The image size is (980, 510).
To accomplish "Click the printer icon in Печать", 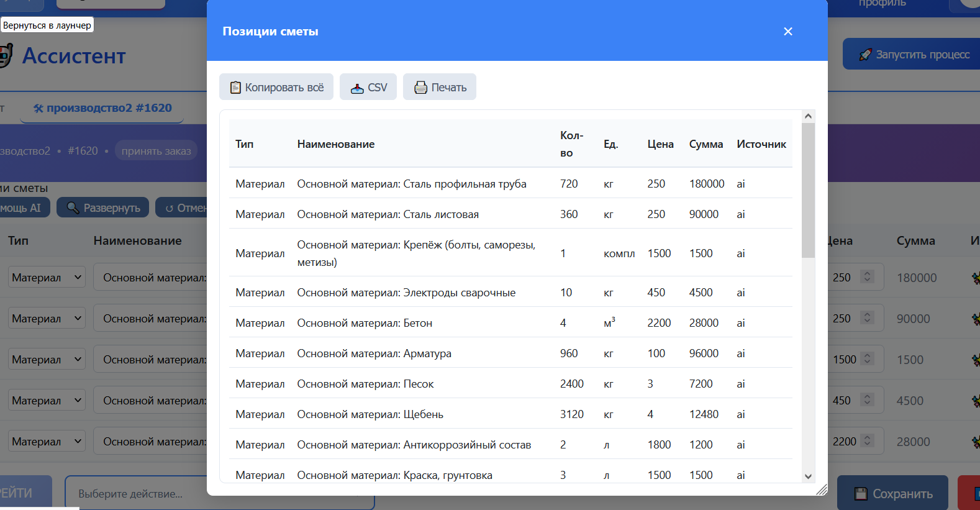I will [421, 88].
